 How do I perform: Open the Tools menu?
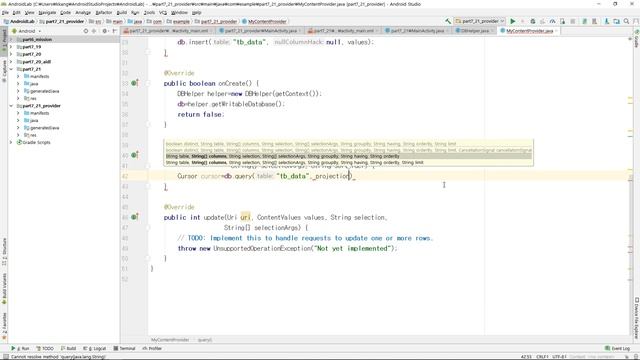click(149, 13)
